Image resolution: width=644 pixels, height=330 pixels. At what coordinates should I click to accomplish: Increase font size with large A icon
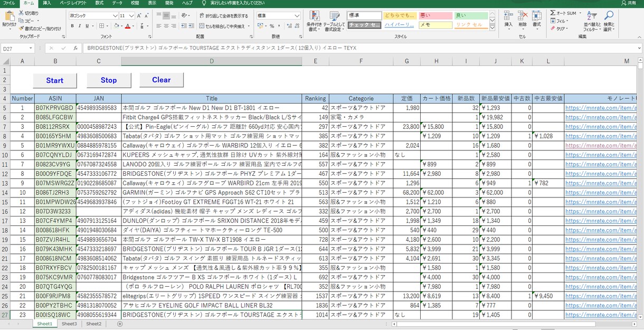(x=140, y=16)
